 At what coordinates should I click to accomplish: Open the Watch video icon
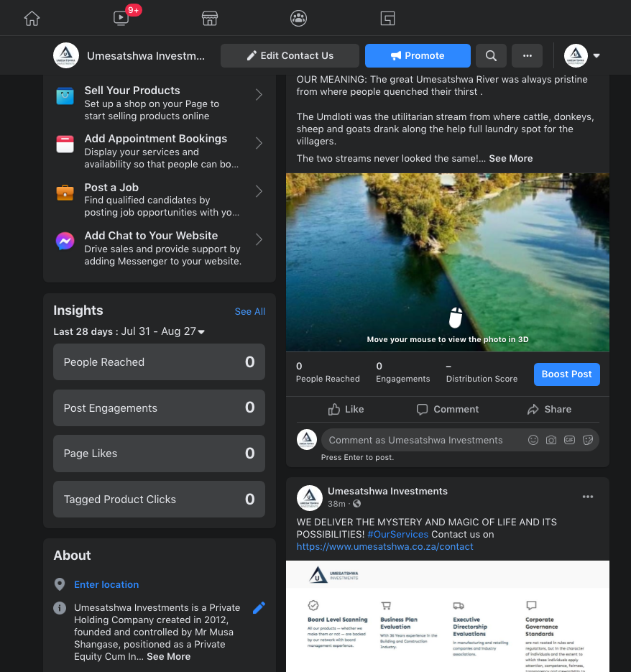121,19
